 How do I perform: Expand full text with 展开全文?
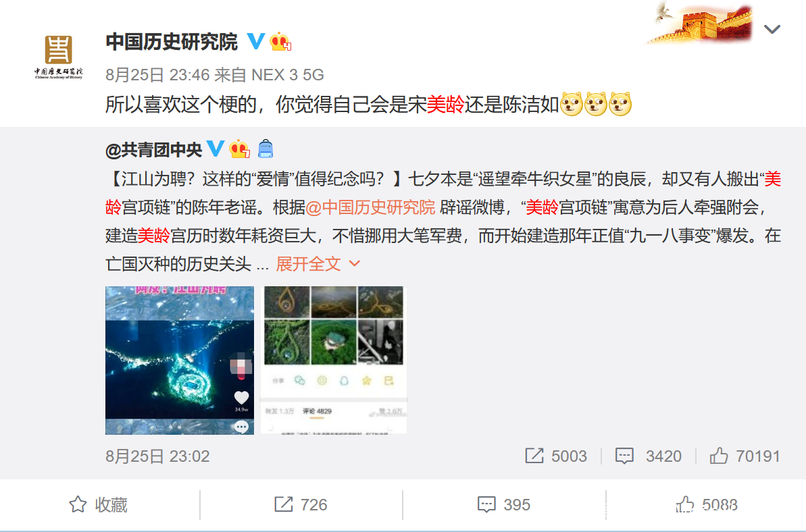pos(309,264)
